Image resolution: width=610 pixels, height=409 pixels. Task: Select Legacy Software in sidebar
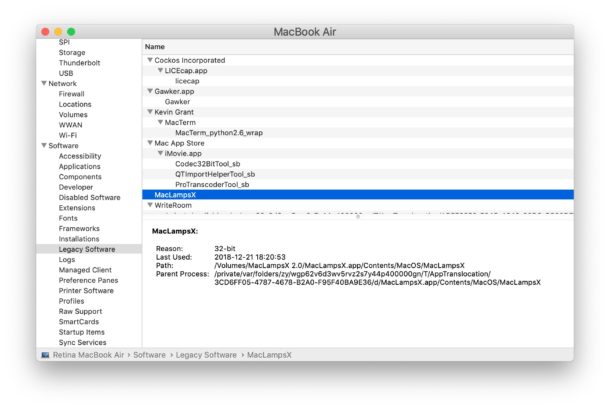pos(89,249)
